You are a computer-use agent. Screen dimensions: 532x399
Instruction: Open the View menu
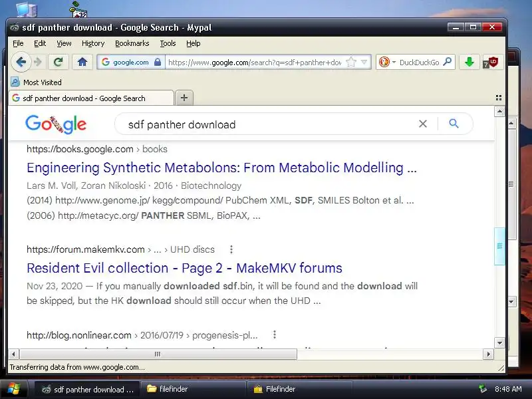click(x=64, y=43)
